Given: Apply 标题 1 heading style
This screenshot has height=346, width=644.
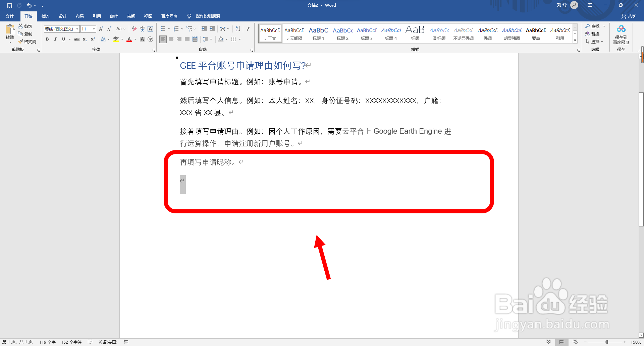Looking at the screenshot, I should coord(318,33).
